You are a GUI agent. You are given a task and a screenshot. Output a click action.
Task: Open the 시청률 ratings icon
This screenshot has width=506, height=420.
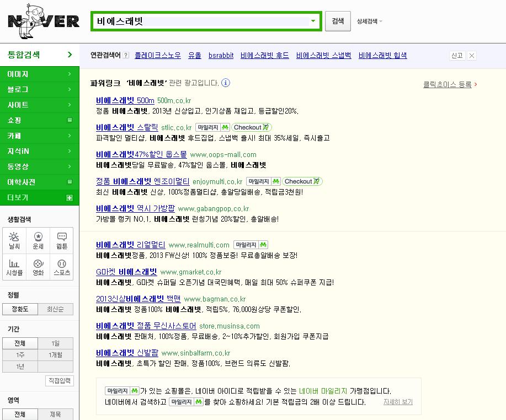(14, 267)
